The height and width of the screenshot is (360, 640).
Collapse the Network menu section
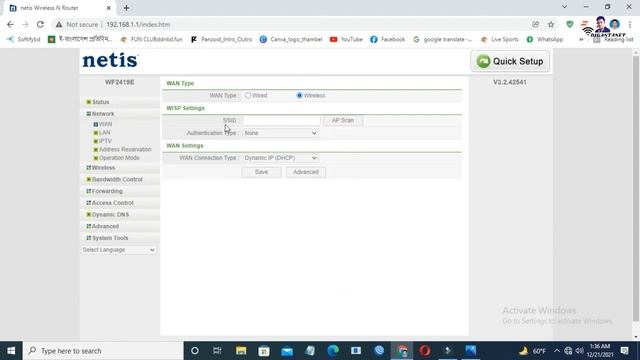[x=103, y=114]
